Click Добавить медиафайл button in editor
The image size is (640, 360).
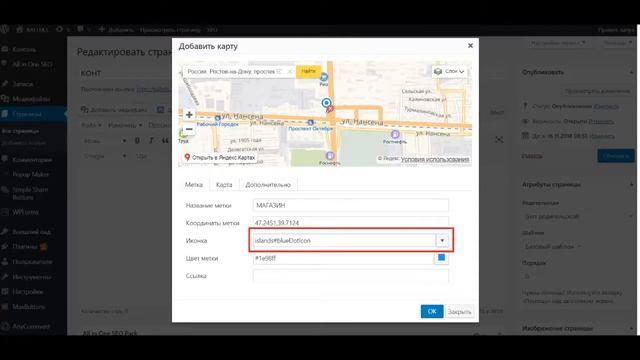point(114,109)
